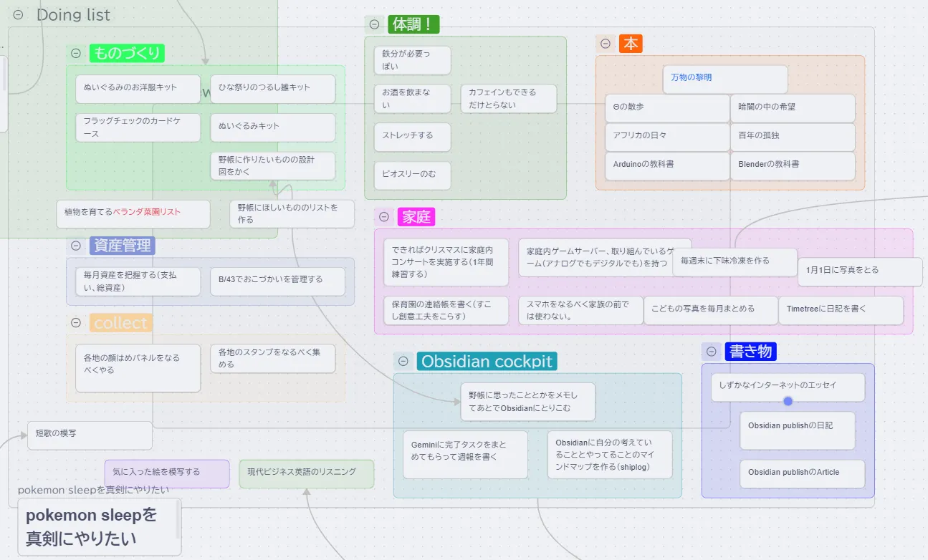Image resolution: width=928 pixels, height=560 pixels.
Task: Collapse the 書き物 group
Action: pyautogui.click(x=712, y=351)
